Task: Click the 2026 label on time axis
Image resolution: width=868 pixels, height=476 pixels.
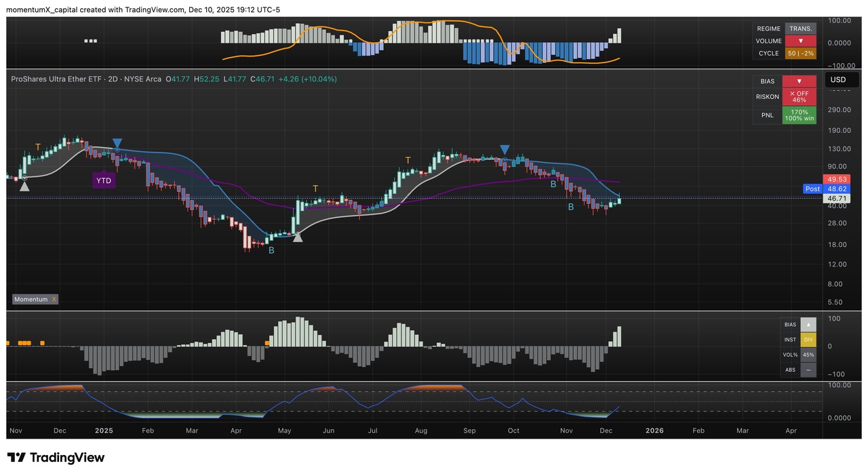Action: (654, 431)
